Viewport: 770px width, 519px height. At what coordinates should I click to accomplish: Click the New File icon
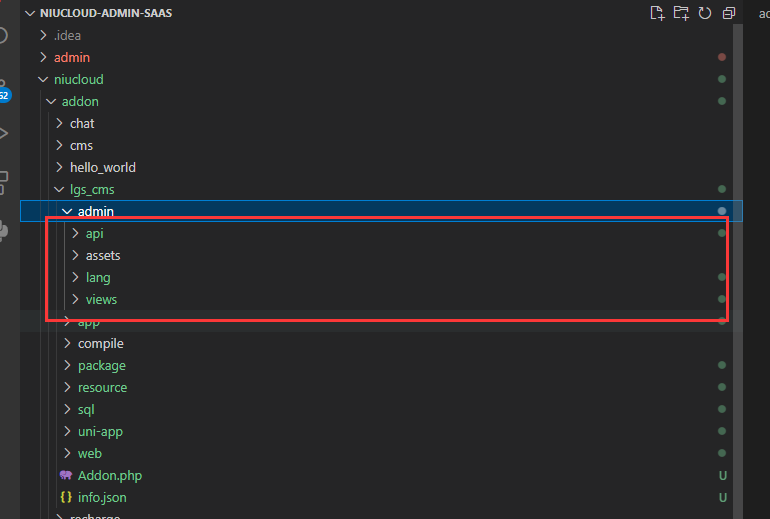click(x=657, y=13)
